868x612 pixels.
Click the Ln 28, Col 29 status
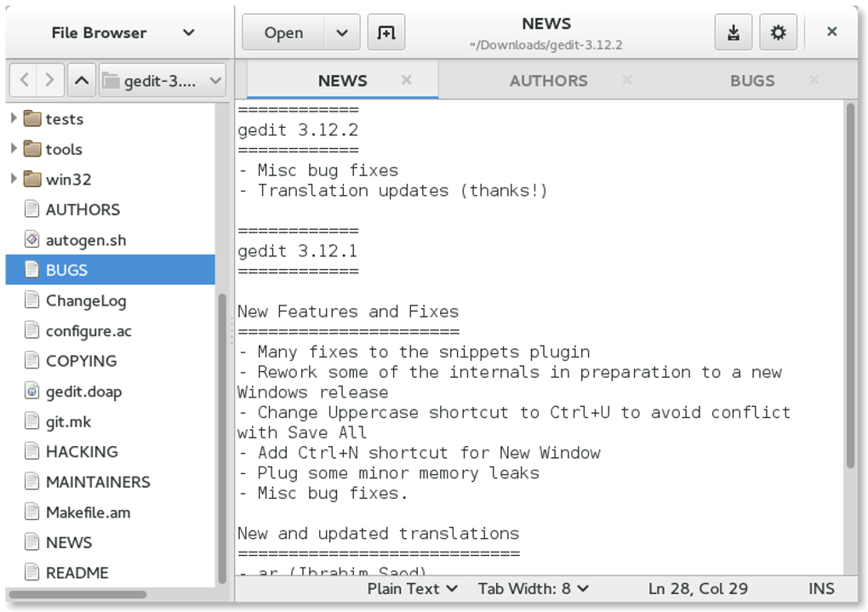click(698, 589)
